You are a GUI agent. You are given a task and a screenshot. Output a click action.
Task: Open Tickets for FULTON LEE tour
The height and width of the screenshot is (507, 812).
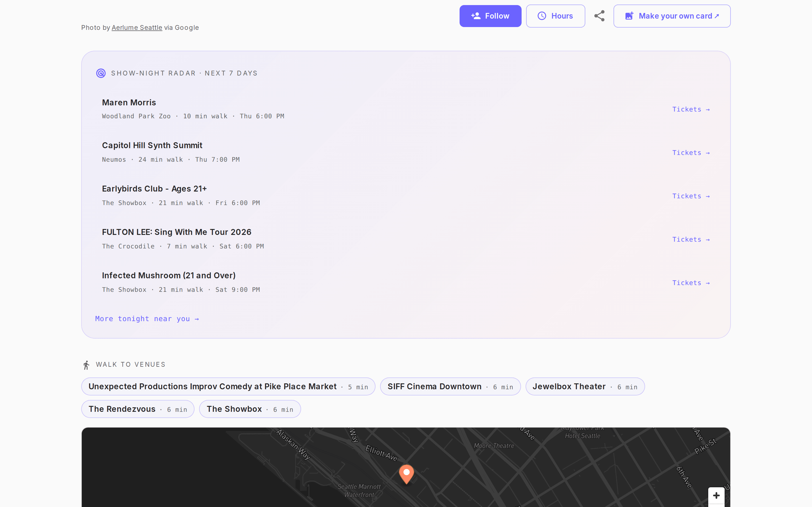point(691,239)
